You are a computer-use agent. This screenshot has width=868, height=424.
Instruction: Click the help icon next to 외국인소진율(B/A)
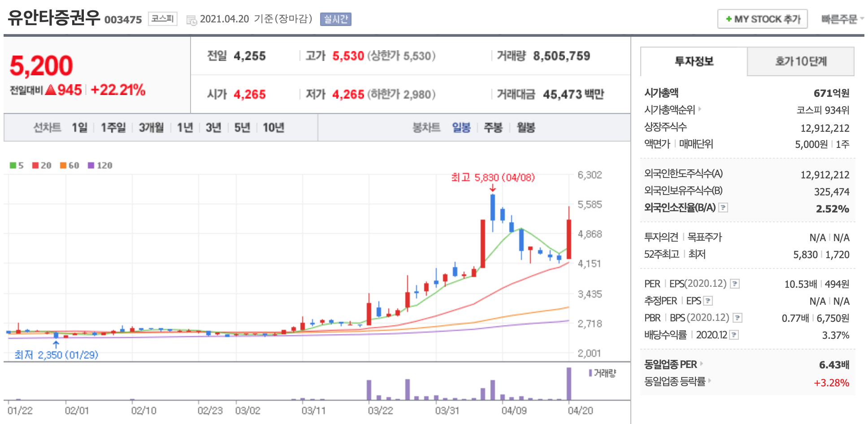coord(723,208)
